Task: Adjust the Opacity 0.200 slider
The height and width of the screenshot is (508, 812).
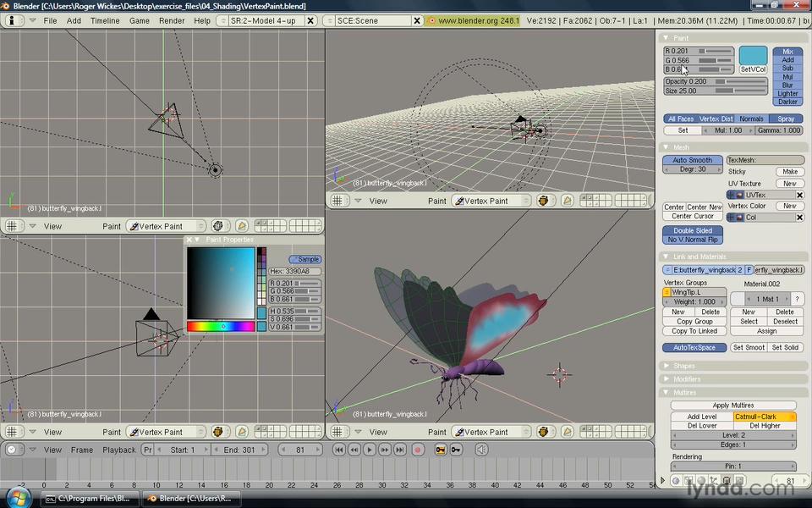Action: coord(716,81)
